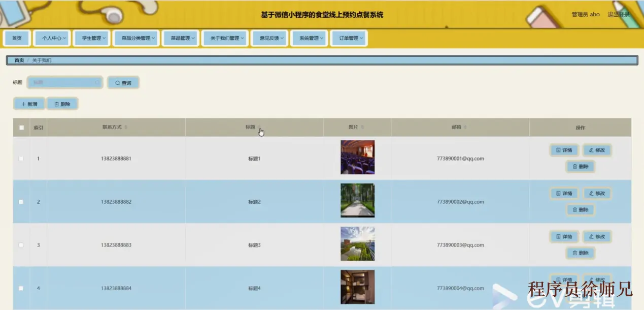Click 详情 for row 标题3
This screenshot has height=310, width=644.
564,237
